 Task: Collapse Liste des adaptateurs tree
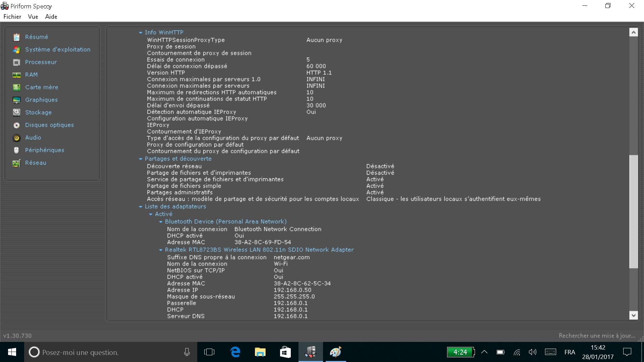click(141, 207)
